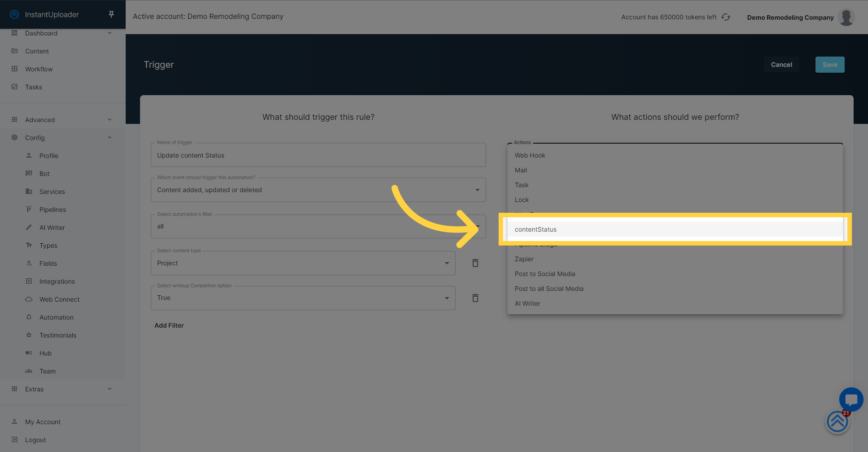Open Web Connect config page

tap(63, 299)
